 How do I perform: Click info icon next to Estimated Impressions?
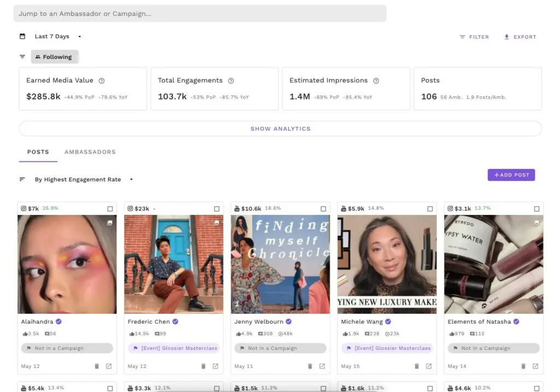tap(376, 81)
